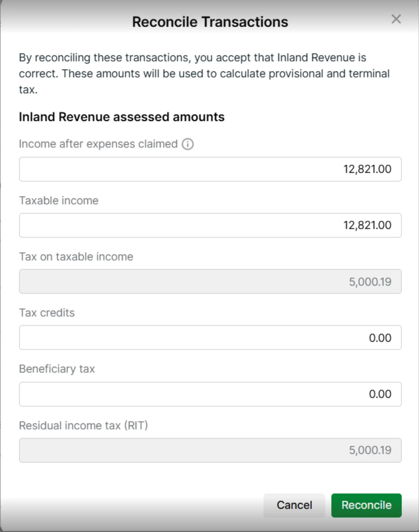Click inside the Taxable income field
This screenshot has width=419, height=532.
[x=210, y=225]
